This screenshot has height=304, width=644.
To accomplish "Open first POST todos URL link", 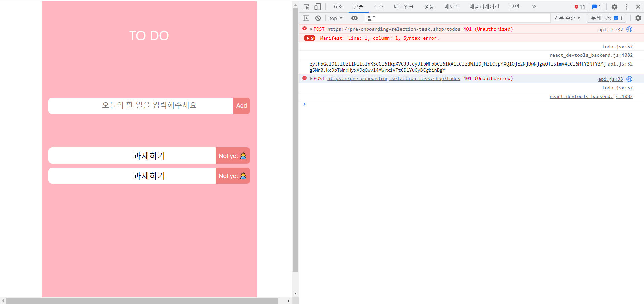I will click(x=394, y=29).
